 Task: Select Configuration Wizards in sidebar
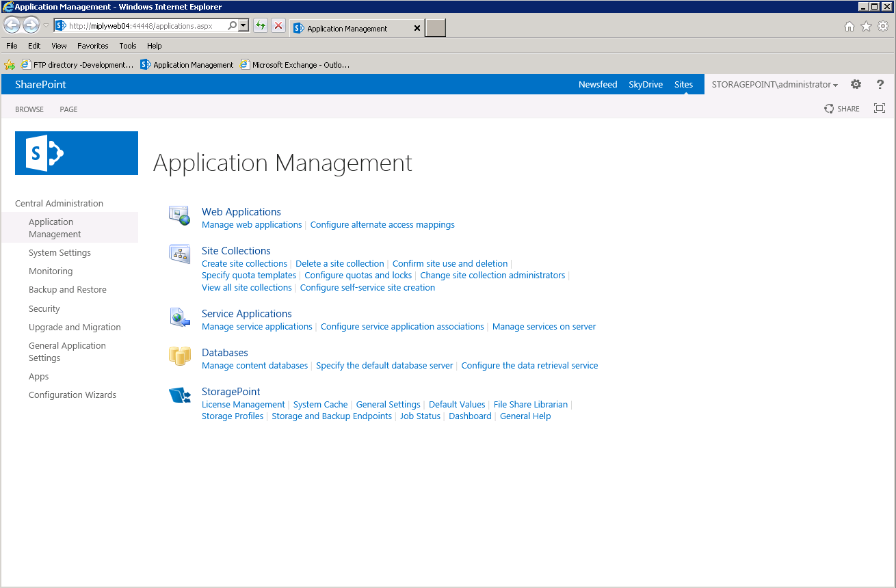(x=73, y=395)
